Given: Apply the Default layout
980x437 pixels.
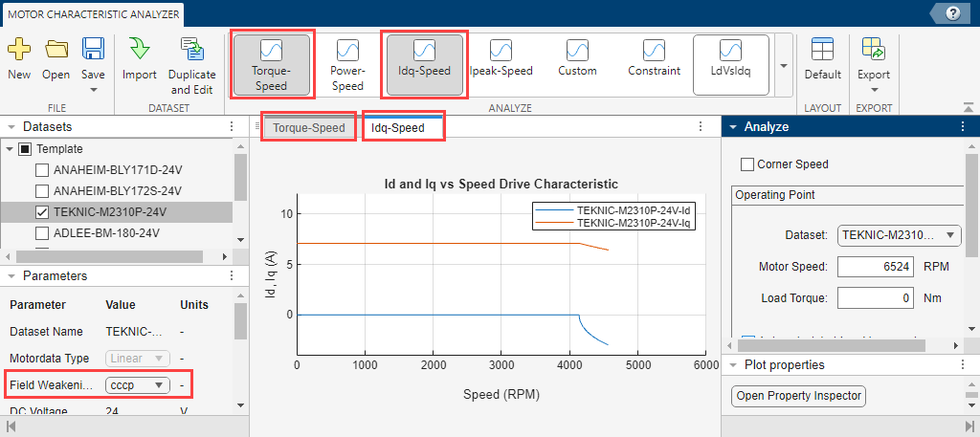Looking at the screenshot, I should pyautogui.click(x=822, y=58).
